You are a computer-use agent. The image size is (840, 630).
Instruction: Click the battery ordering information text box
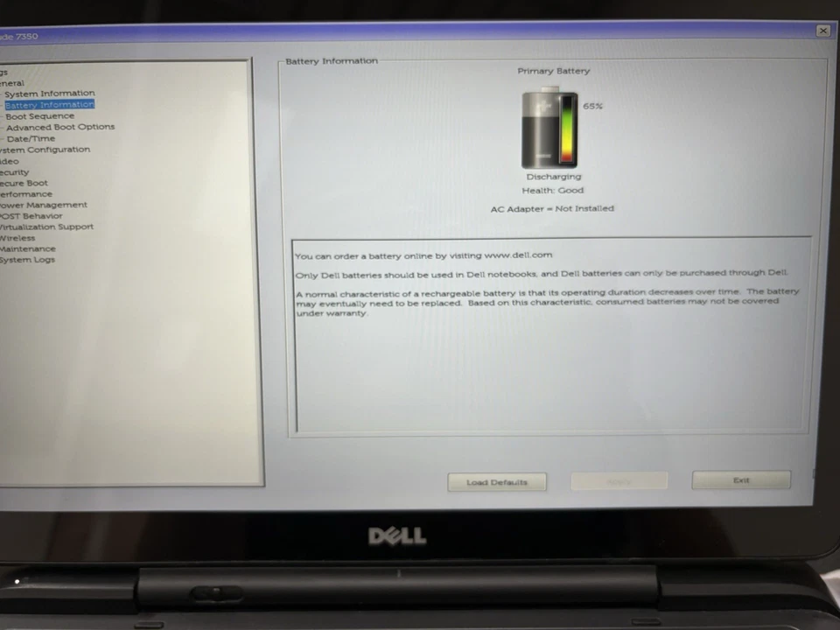(x=551, y=332)
